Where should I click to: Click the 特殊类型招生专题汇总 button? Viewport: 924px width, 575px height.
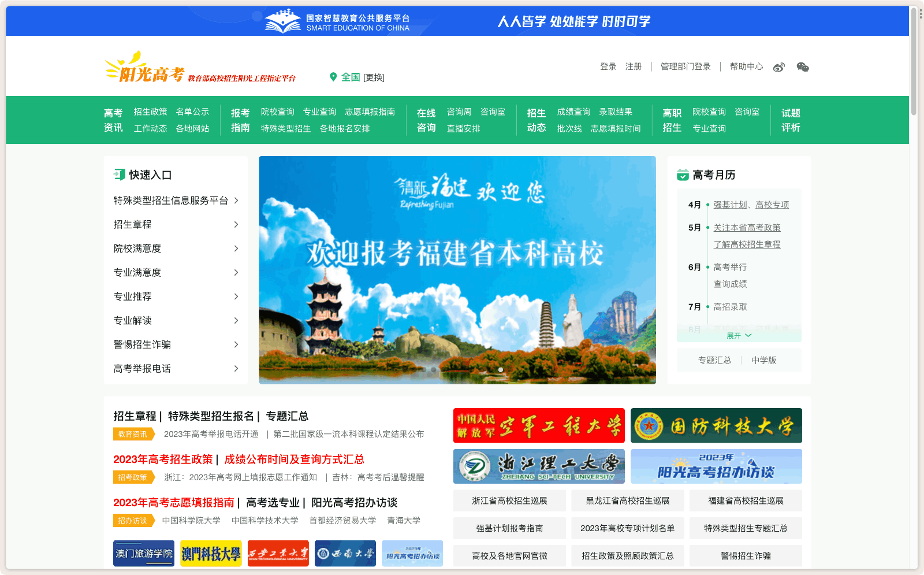pyautogui.click(x=746, y=528)
